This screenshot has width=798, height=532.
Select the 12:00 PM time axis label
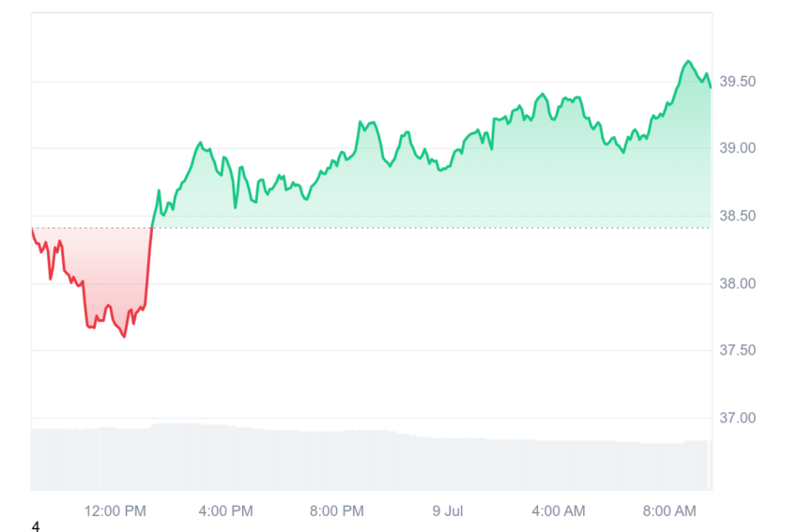click(115, 511)
